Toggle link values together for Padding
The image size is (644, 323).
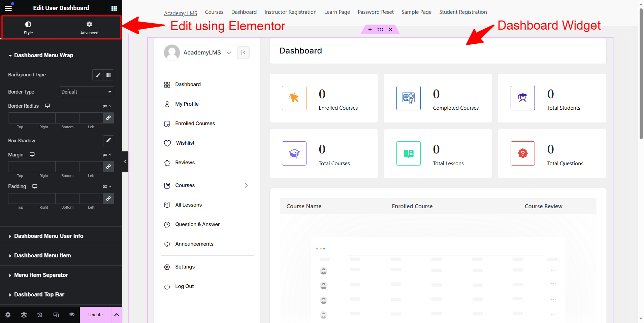pyautogui.click(x=108, y=199)
